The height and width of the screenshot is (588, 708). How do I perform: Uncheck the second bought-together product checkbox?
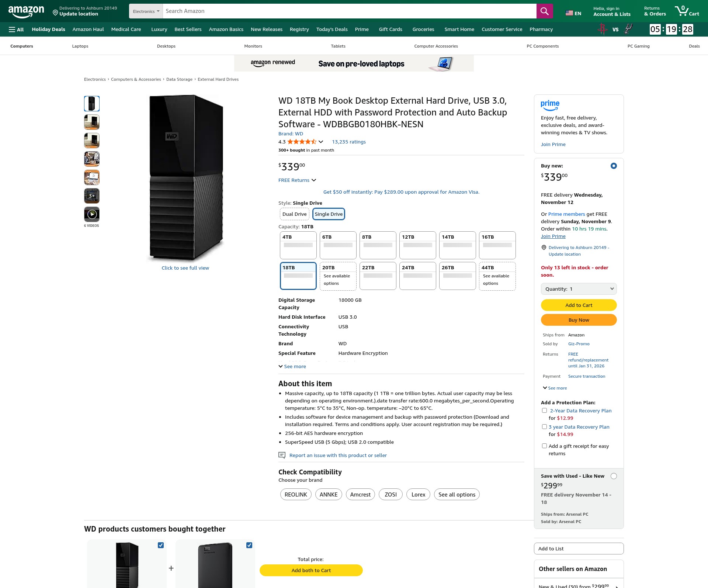(x=249, y=545)
